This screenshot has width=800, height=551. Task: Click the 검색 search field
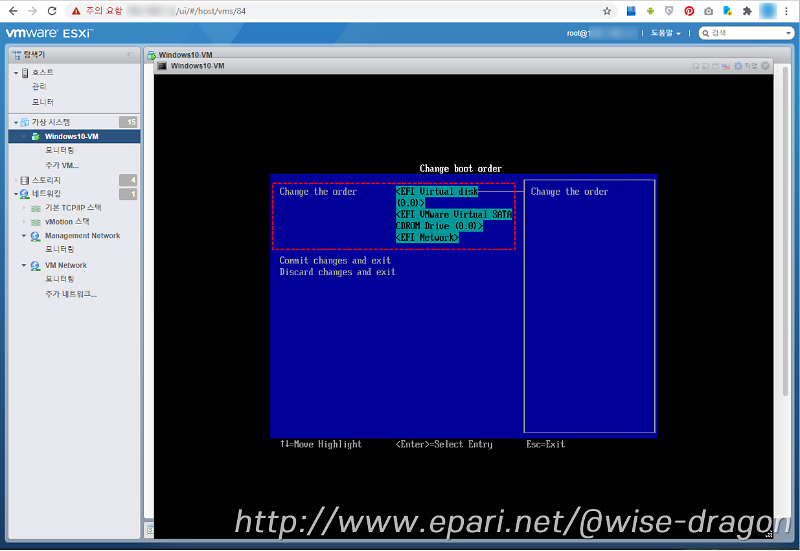(746, 33)
